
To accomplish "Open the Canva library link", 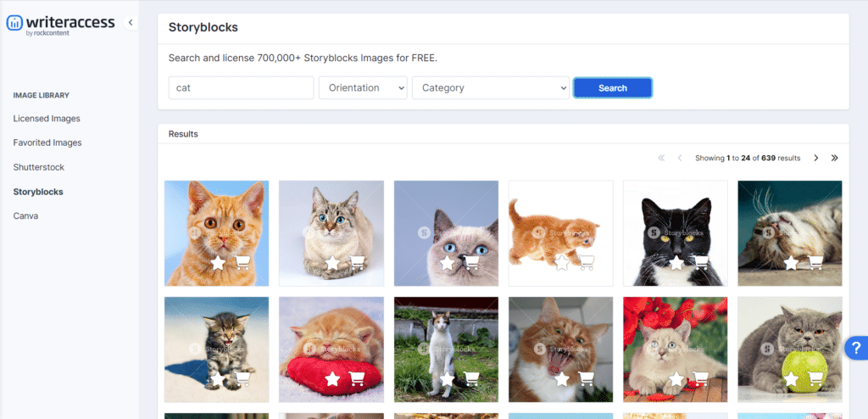I will 25,215.
